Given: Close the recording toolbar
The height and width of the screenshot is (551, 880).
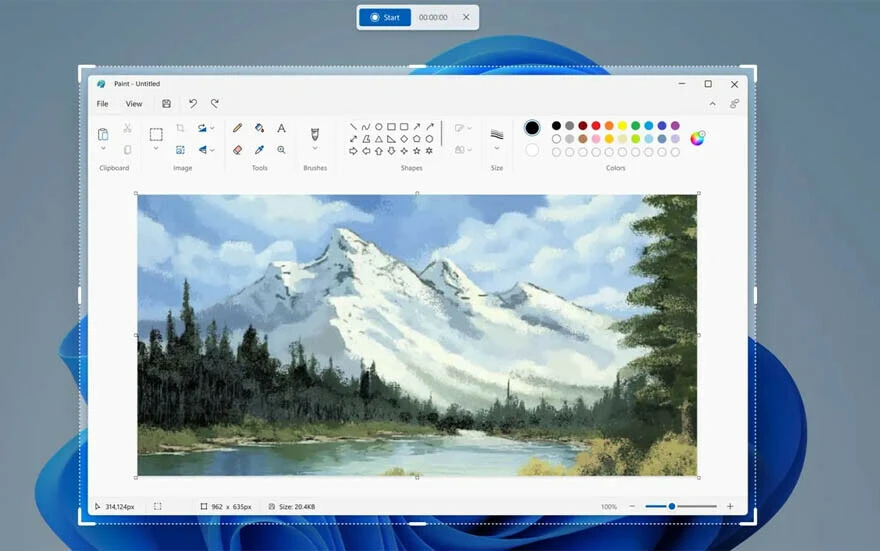Looking at the screenshot, I should 466,17.
